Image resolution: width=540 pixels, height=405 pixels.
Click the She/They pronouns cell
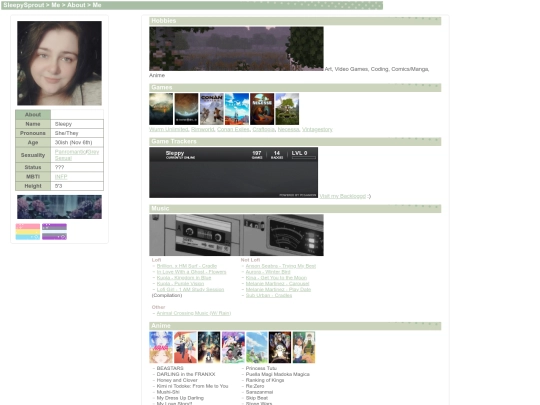[x=77, y=133]
